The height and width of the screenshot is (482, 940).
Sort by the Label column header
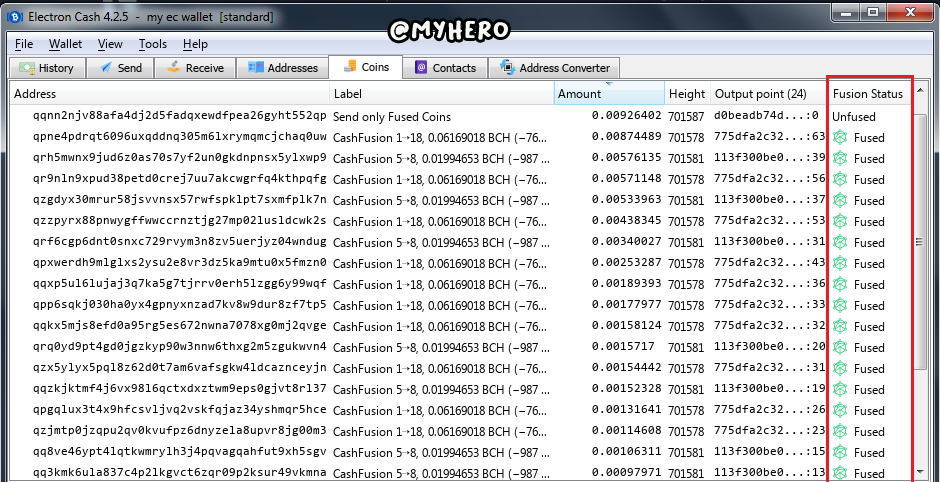pyautogui.click(x=442, y=94)
